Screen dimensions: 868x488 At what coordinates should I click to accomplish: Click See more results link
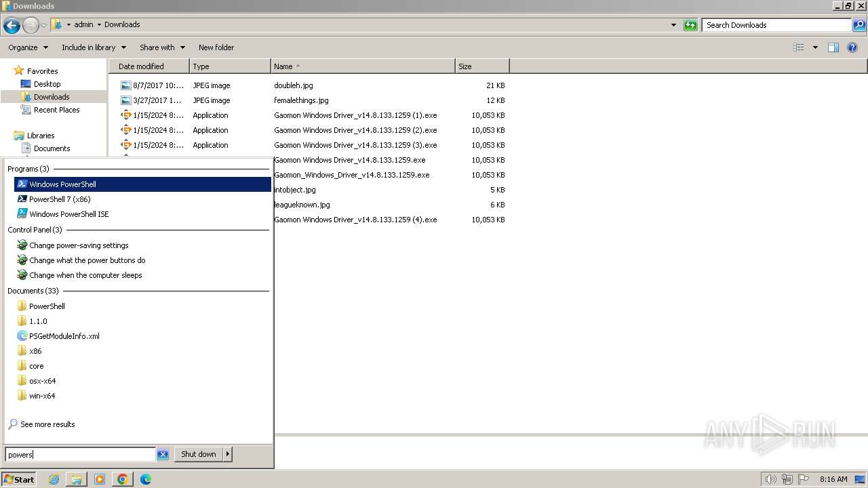point(47,424)
